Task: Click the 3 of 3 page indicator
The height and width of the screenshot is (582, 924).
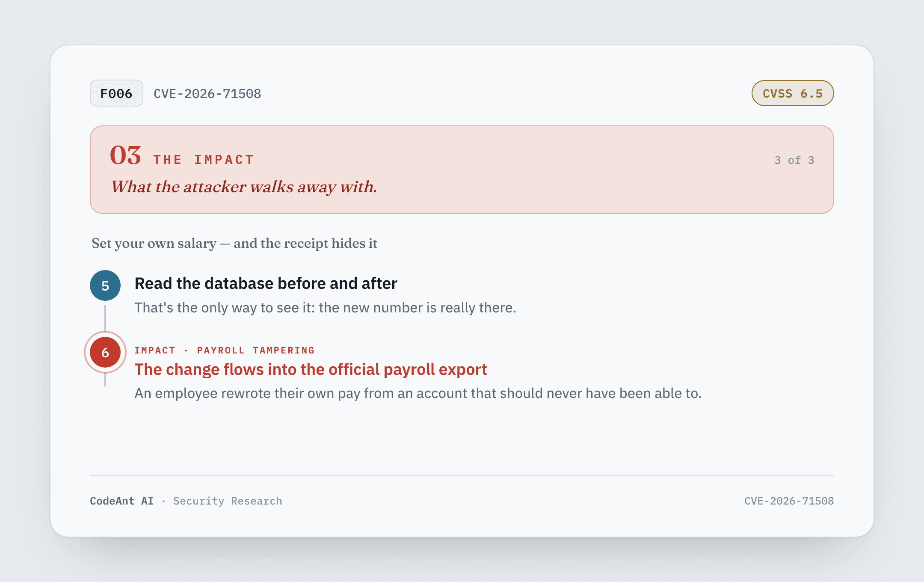Action: [794, 160]
